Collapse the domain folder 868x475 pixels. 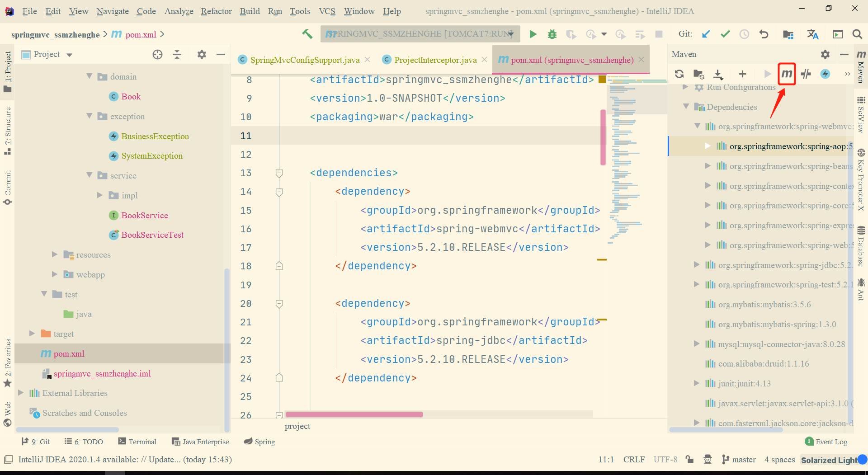tap(90, 76)
